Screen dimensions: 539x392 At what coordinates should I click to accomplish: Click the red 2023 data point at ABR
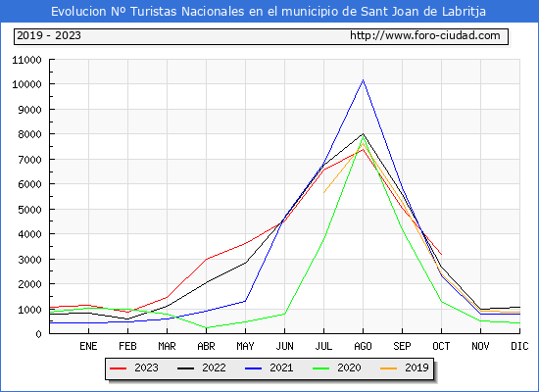pyautogui.click(x=206, y=259)
